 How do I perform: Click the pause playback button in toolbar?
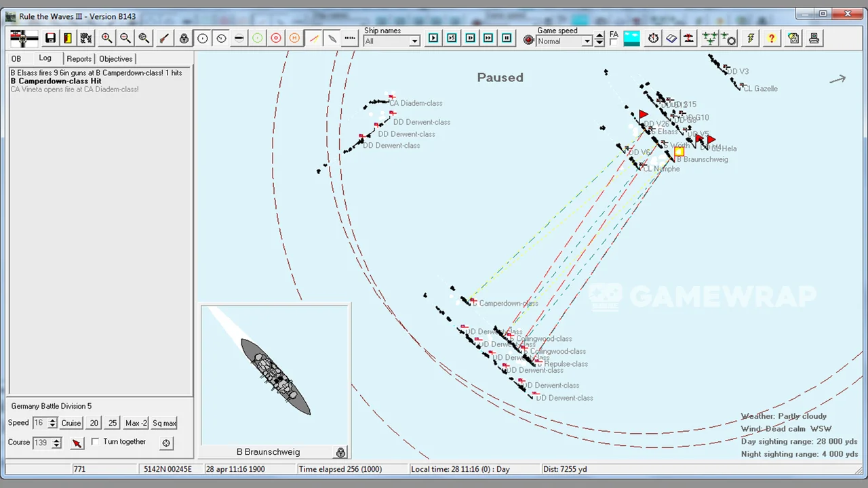point(507,39)
